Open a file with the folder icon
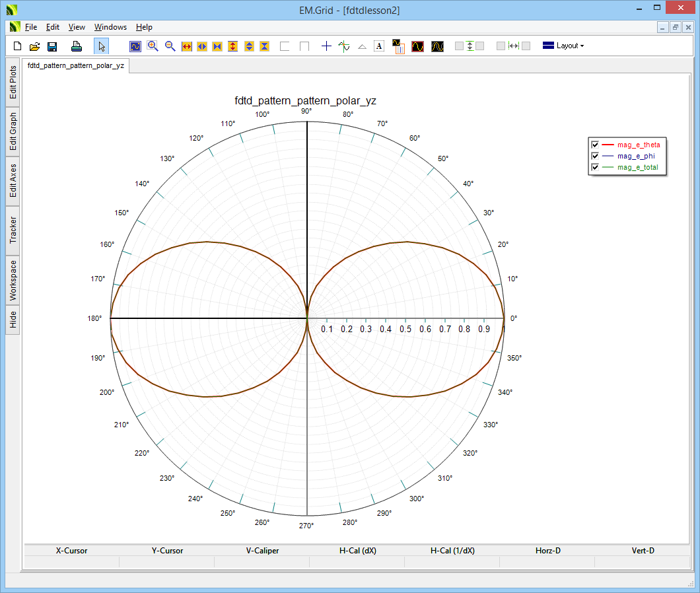Viewport: 700px width, 593px height. 35,46
